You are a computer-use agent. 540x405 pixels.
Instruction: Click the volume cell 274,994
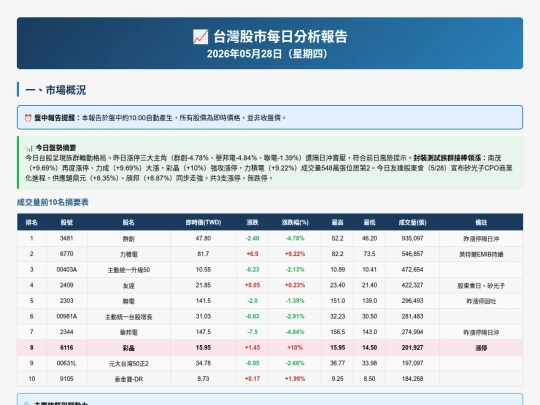(413, 332)
